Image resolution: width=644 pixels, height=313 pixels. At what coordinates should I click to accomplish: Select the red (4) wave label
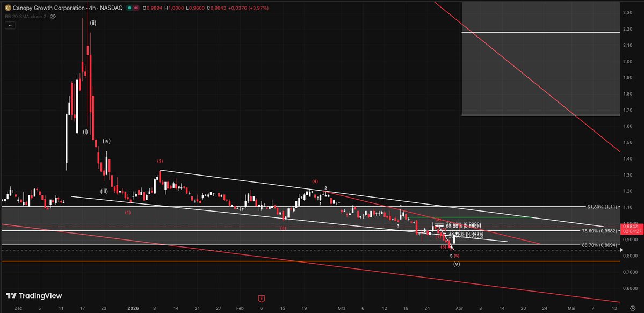pyautogui.click(x=315, y=181)
